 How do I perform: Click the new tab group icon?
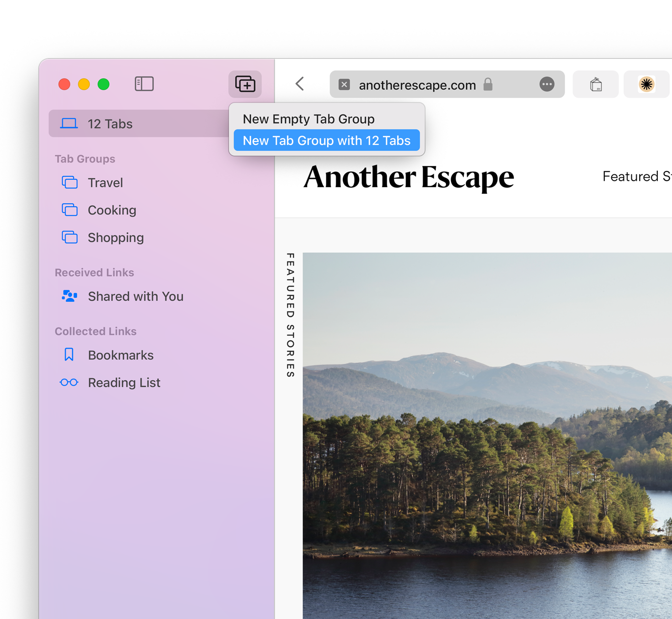245,84
